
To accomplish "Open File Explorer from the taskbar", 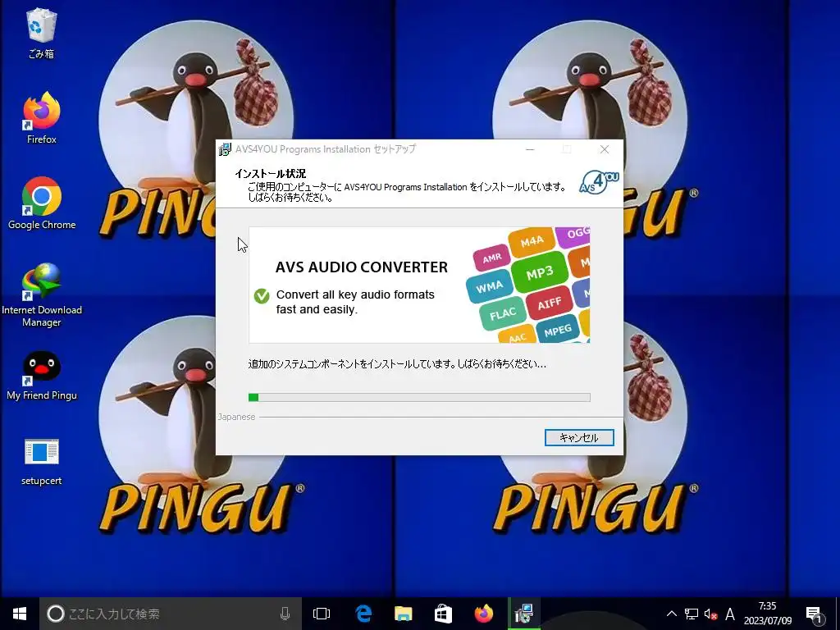I will (403, 614).
